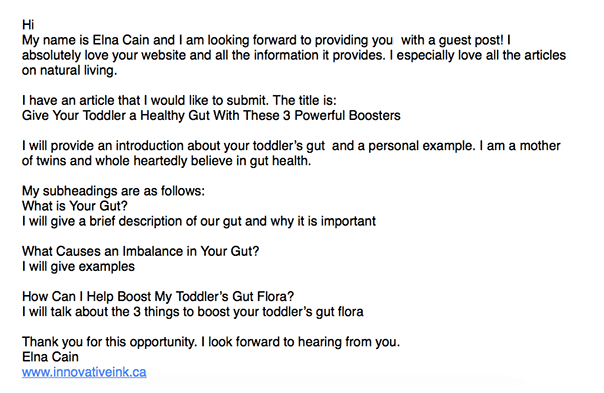Click the 'I will give examples' line
This screenshot has width=604, height=393.
(78, 267)
